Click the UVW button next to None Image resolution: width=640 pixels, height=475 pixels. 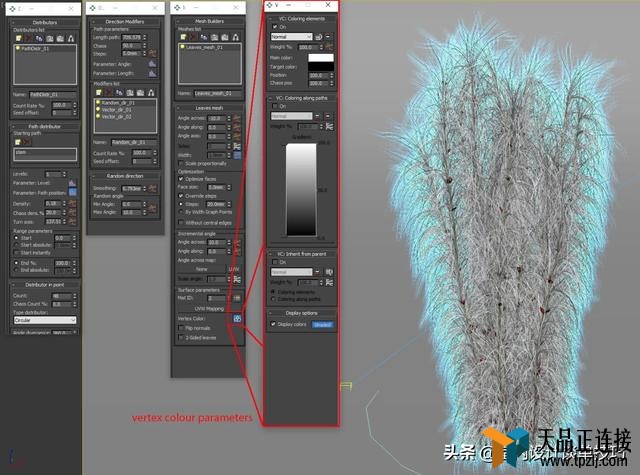pos(234,269)
